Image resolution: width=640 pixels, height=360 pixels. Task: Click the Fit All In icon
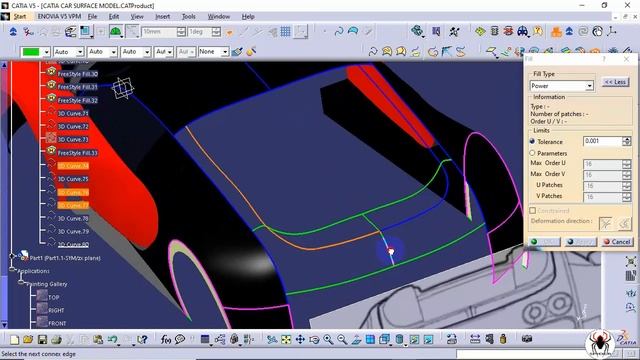[x=286, y=339]
